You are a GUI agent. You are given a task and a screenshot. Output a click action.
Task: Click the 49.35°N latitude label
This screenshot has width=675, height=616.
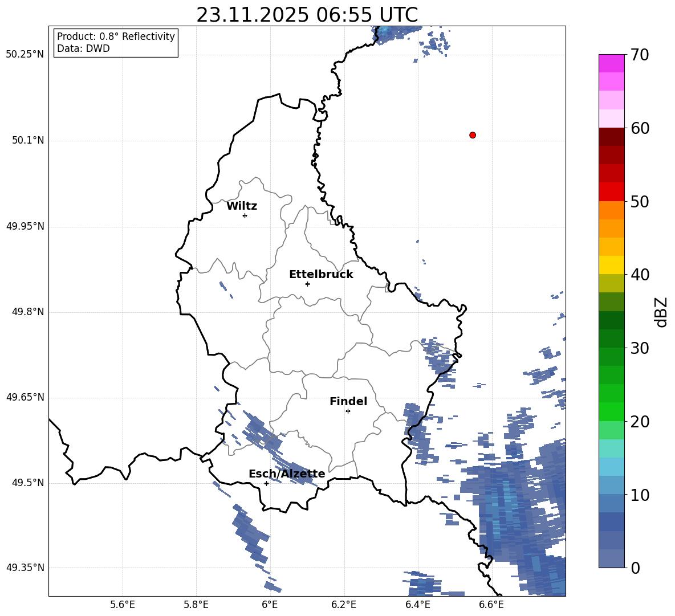[x=25, y=568]
